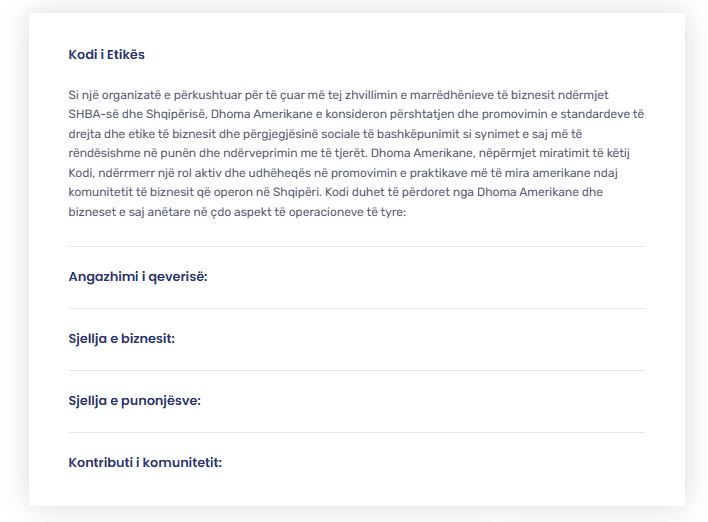The height and width of the screenshot is (522, 708).
Task: Click the divider above "Angazhimi i qeverisë:"
Action: click(x=357, y=246)
